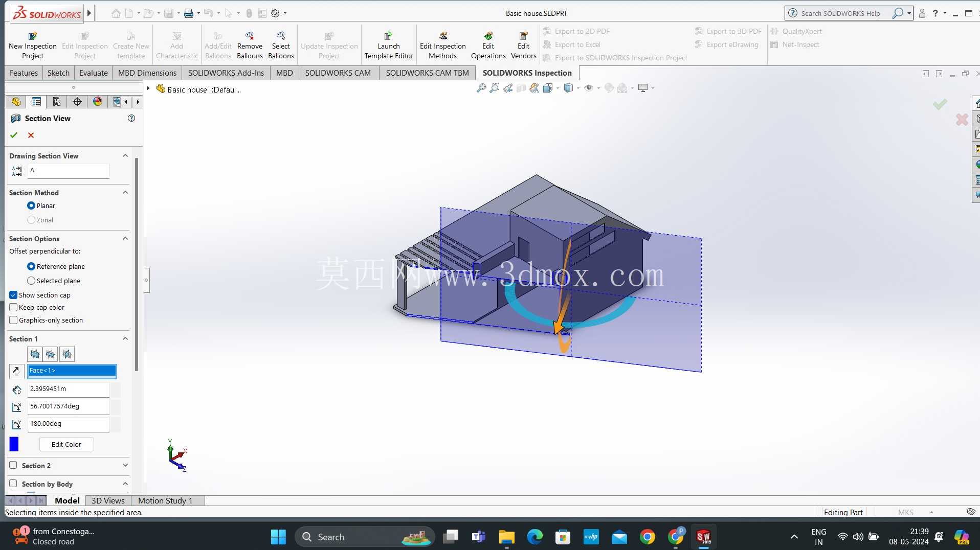Viewport: 980px width, 550px height.
Task: Click the Edit Color button
Action: pyautogui.click(x=66, y=444)
